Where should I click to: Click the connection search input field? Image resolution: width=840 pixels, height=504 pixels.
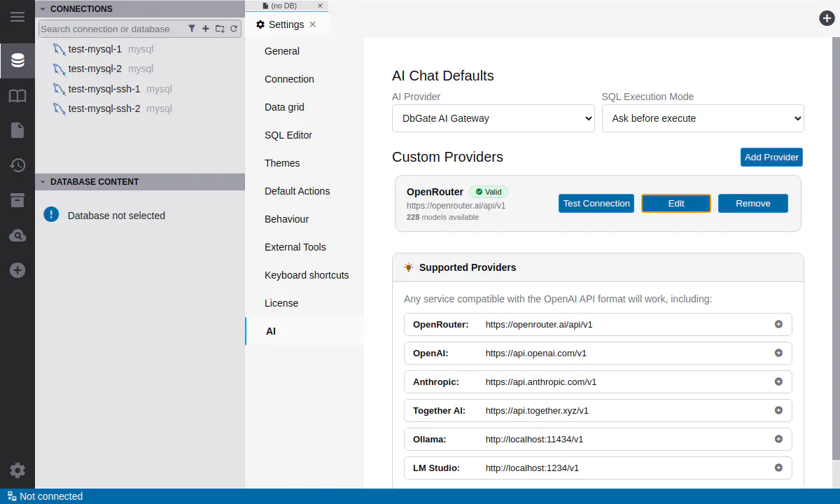tap(111, 29)
